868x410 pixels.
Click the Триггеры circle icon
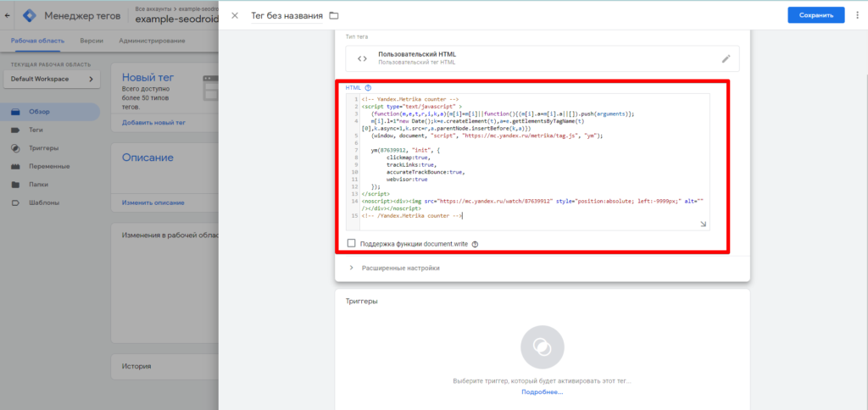coord(15,148)
